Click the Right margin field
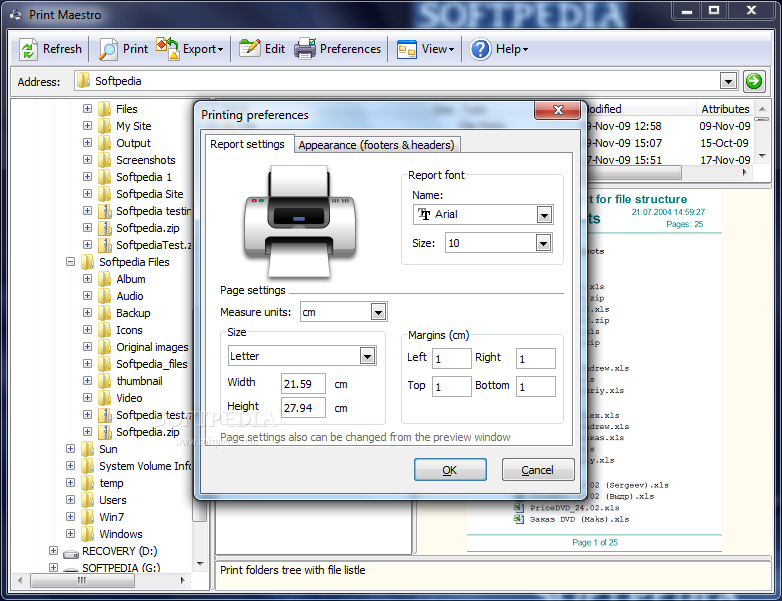The height and width of the screenshot is (601, 782). pos(536,359)
